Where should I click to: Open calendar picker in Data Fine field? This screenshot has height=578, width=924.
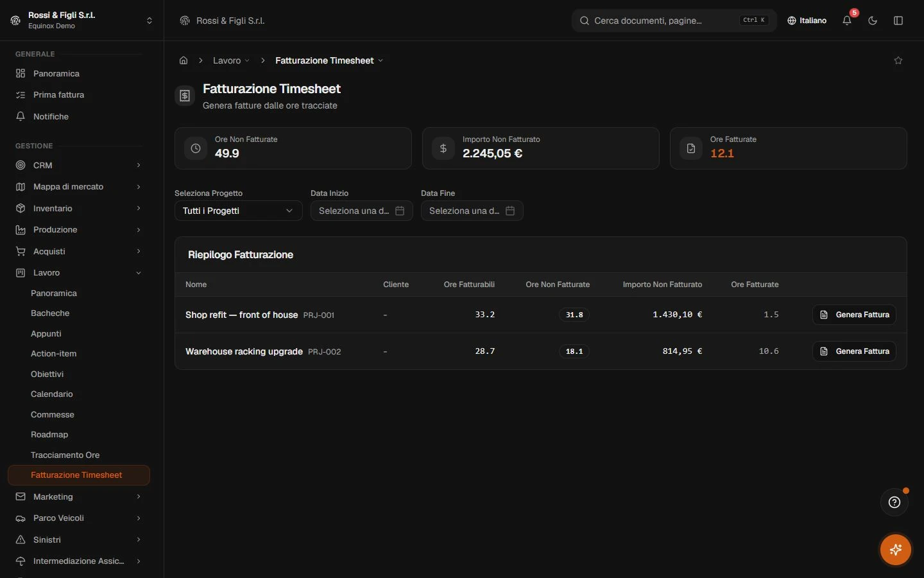pos(510,211)
